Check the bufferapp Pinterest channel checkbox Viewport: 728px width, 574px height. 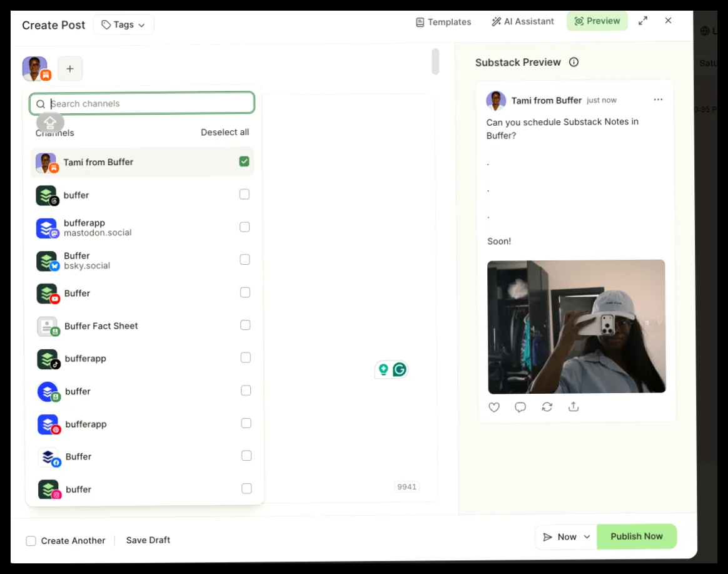(246, 423)
